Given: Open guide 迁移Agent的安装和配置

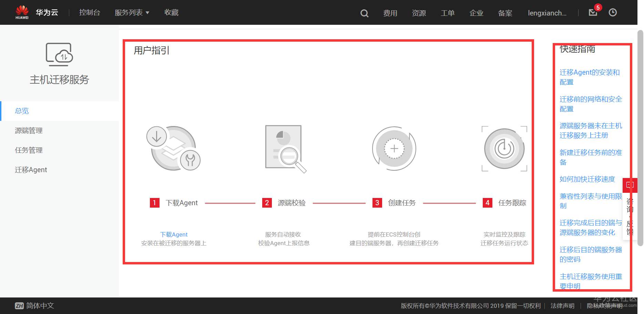Looking at the screenshot, I should click(x=590, y=77).
